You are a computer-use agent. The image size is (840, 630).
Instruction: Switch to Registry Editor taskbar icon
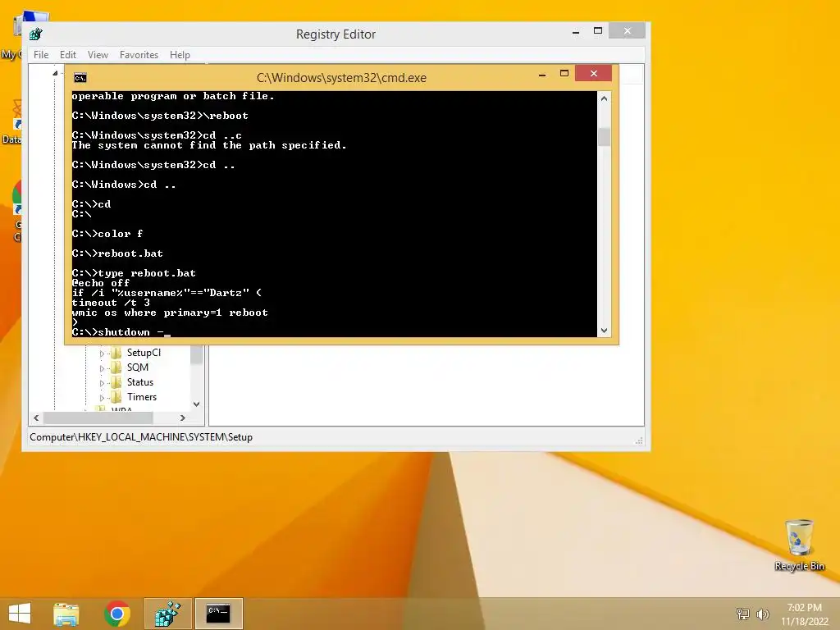[167, 614]
